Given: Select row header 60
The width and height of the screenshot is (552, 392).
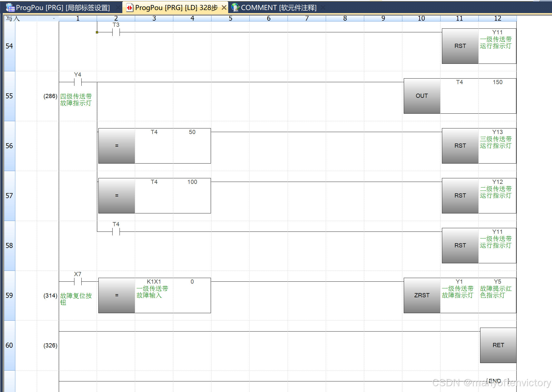Looking at the screenshot, I should tap(9, 345).
